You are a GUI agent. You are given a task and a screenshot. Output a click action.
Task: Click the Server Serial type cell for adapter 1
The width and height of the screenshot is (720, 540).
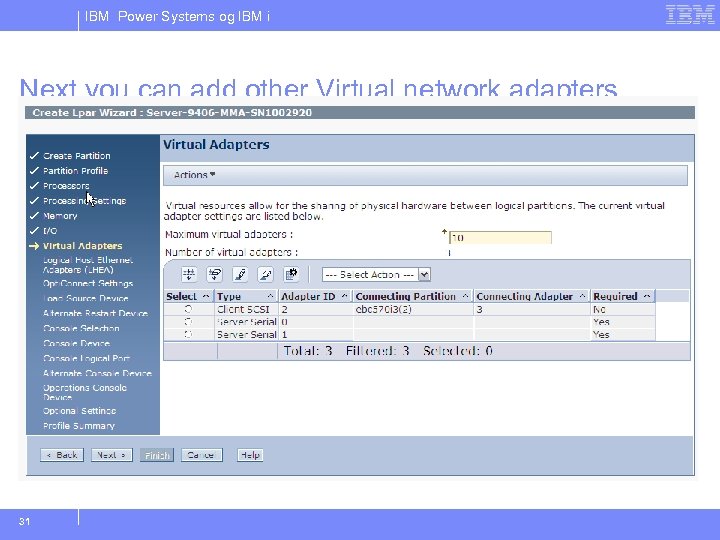pos(247,334)
